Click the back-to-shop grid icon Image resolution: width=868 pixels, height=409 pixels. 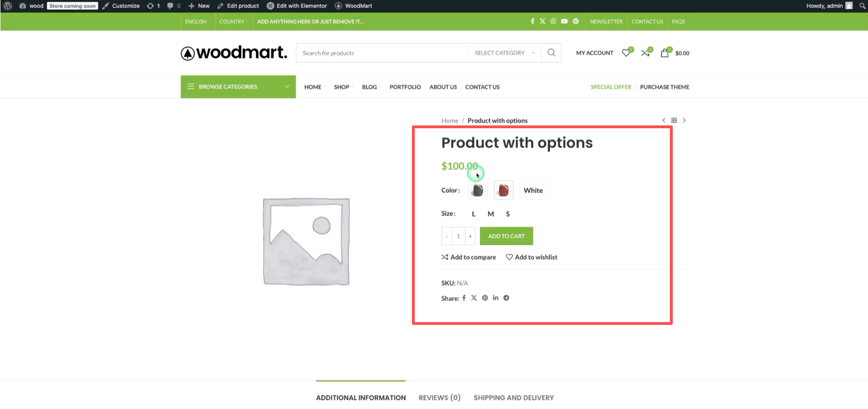tap(674, 120)
